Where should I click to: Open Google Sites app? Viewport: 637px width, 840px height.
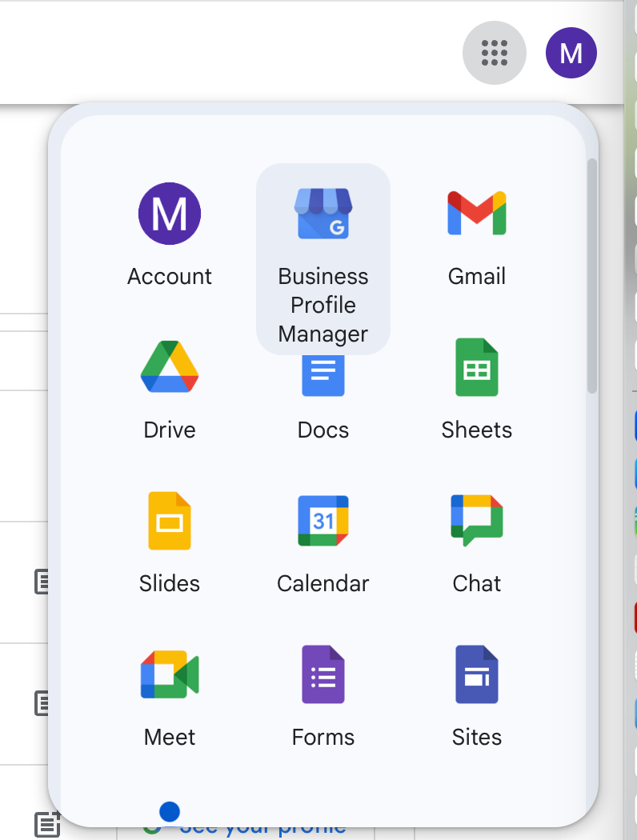point(477,697)
